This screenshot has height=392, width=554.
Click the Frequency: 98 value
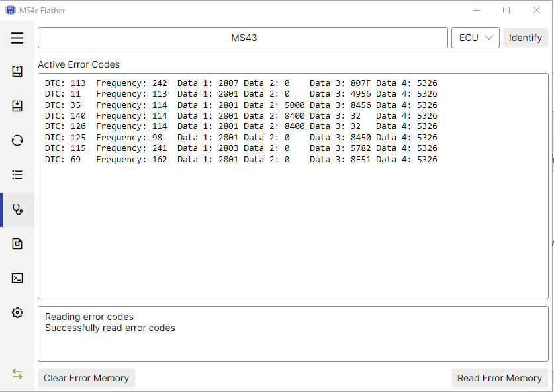point(158,138)
